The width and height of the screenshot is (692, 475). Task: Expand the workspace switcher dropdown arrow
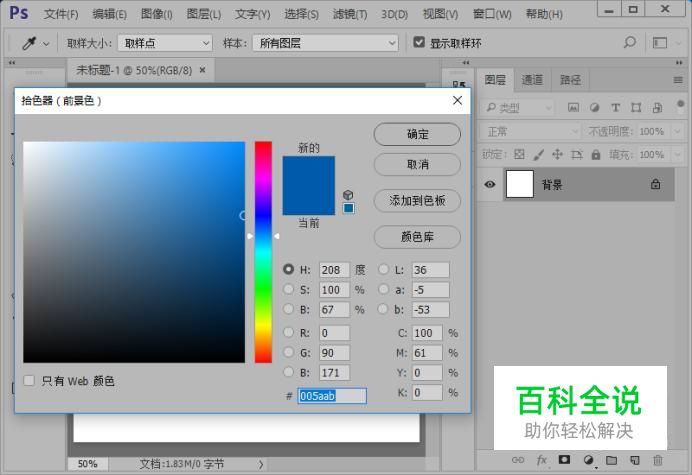[678, 43]
